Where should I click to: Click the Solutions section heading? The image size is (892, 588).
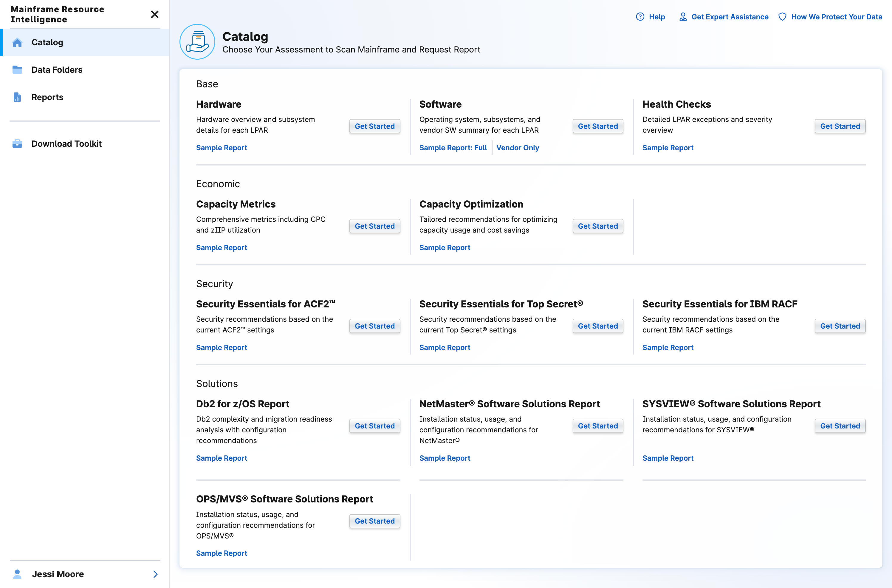point(217,384)
